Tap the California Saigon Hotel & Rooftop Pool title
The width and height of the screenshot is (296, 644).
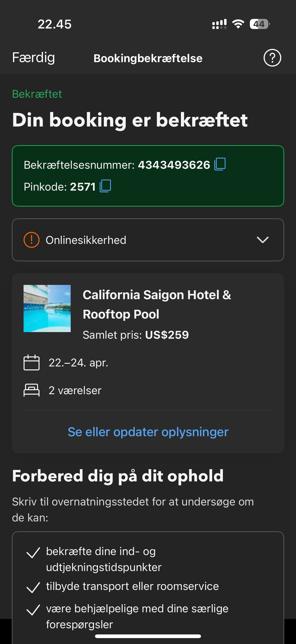(x=157, y=304)
